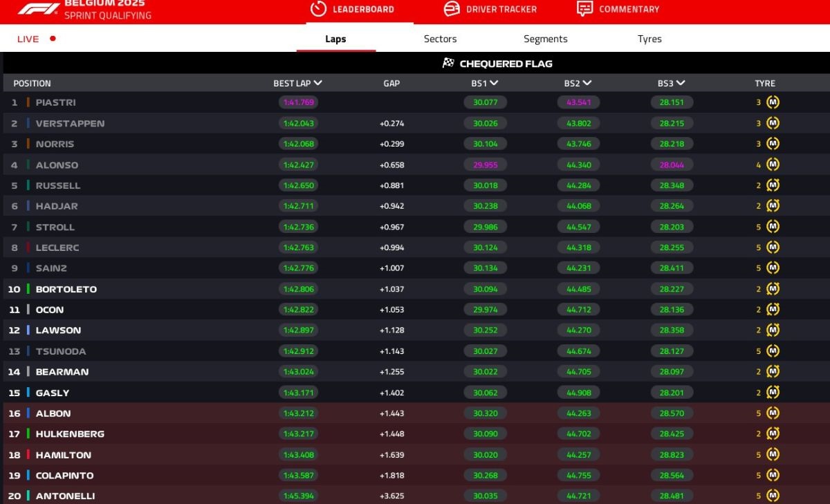Click Antonelli's medium tyre icon
Image resolution: width=830 pixels, height=504 pixels.
773,496
